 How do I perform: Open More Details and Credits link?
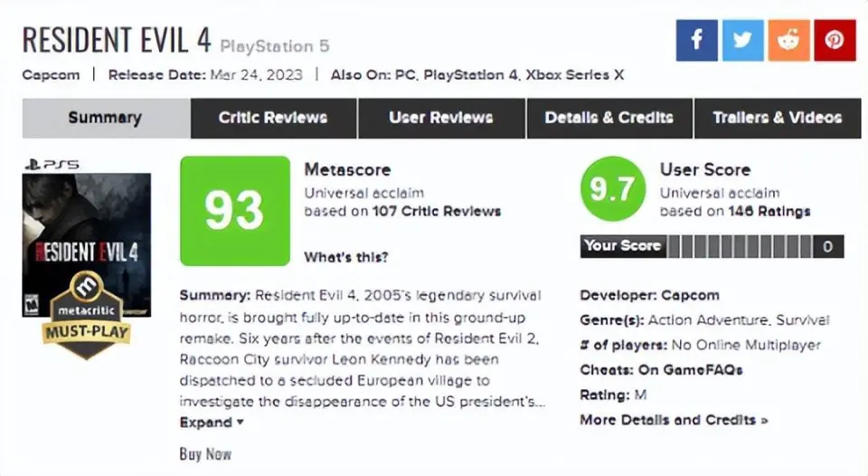coord(674,420)
